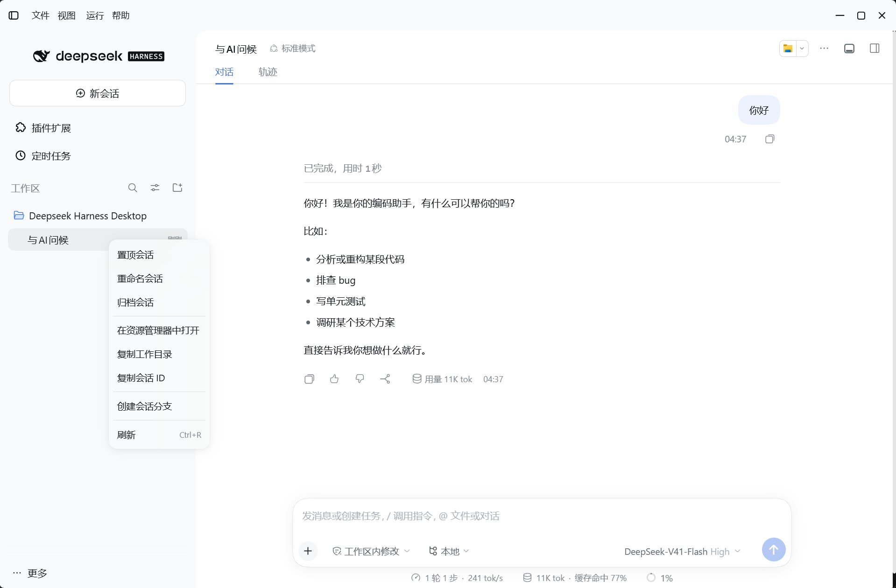Image resolution: width=896 pixels, height=588 pixels.
Task: Open the DeepSeek-V41-Flash model selector
Action: pyautogui.click(x=682, y=552)
